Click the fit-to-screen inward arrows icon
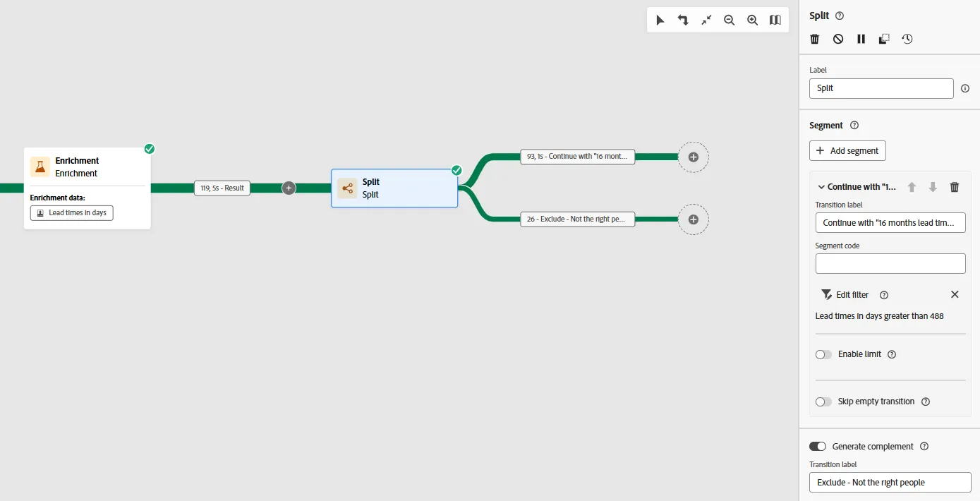The height and width of the screenshot is (501, 980). click(706, 20)
